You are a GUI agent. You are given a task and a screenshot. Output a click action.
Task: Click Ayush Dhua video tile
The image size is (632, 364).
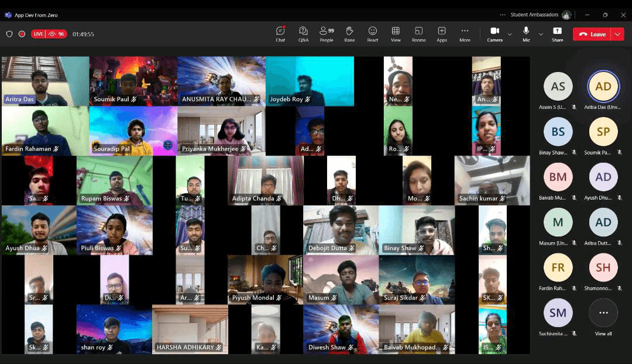click(x=39, y=230)
